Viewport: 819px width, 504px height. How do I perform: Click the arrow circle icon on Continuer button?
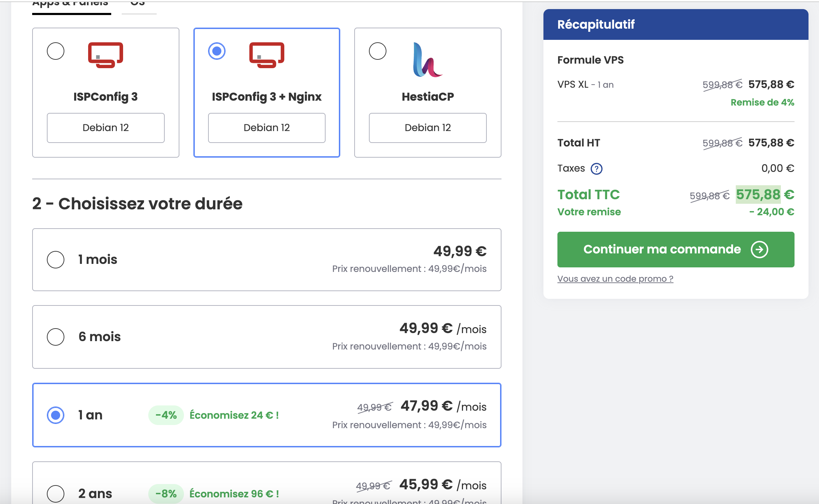click(x=759, y=250)
